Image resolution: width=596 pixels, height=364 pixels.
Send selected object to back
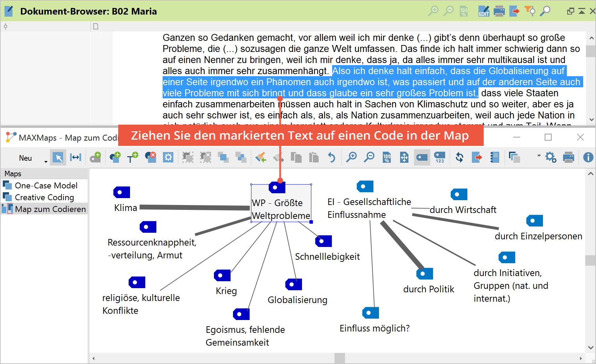click(x=241, y=158)
